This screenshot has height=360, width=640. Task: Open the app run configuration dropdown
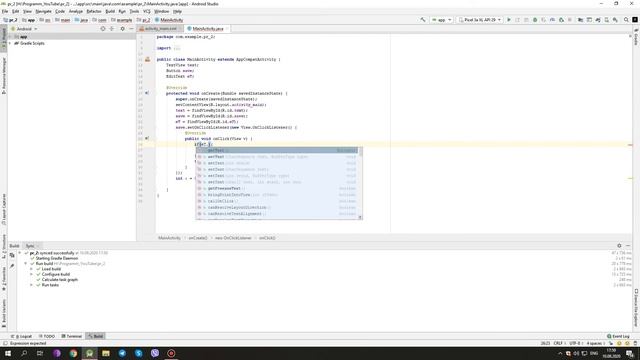tap(442, 20)
